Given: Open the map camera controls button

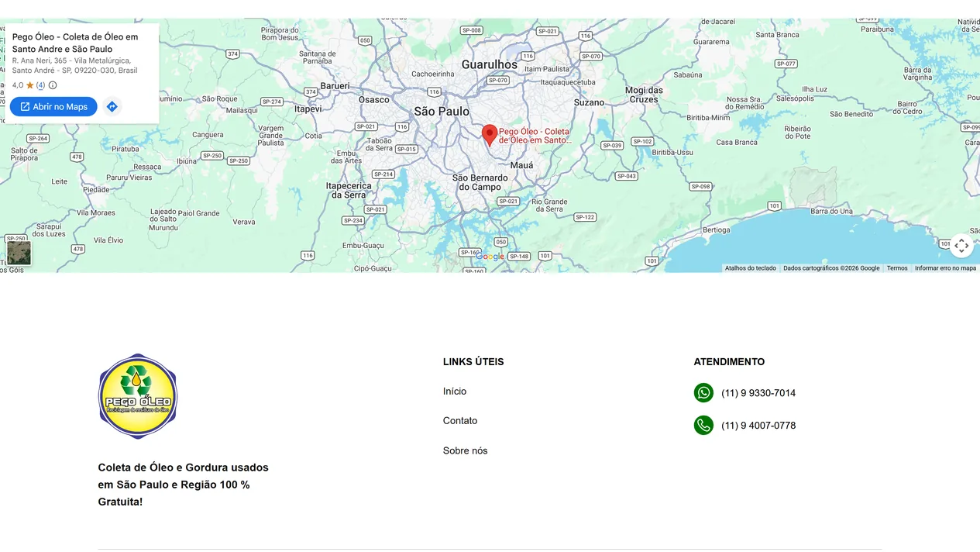Looking at the screenshot, I should click(961, 246).
